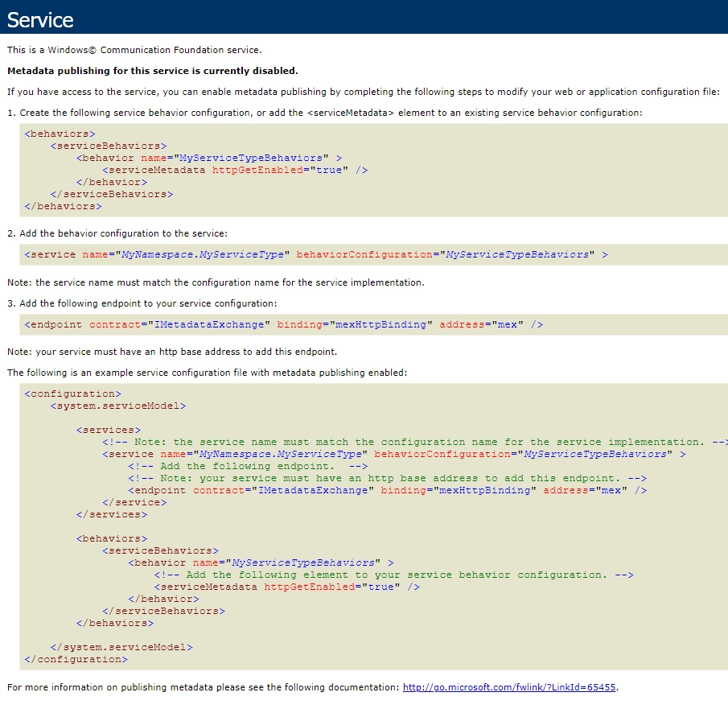Click the closing </service> tag
728x717 pixels.
click(x=134, y=502)
